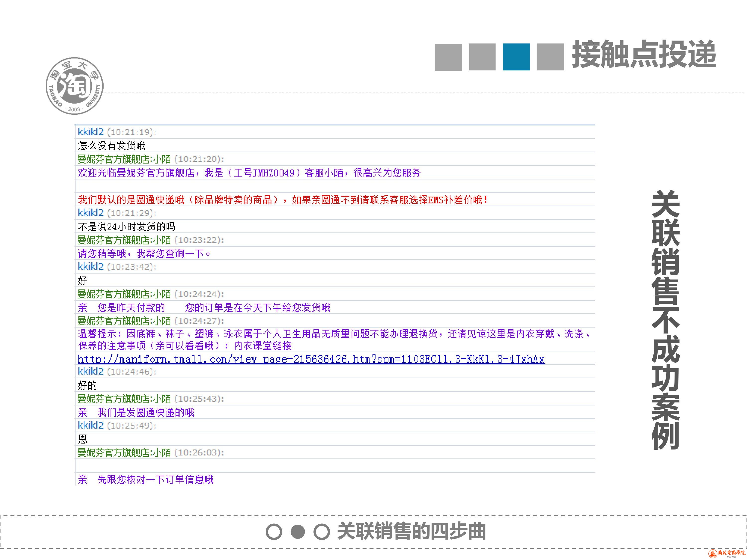Click username kkikl2 at 10:23:42
This screenshot has width=747, height=560.
click(x=90, y=267)
